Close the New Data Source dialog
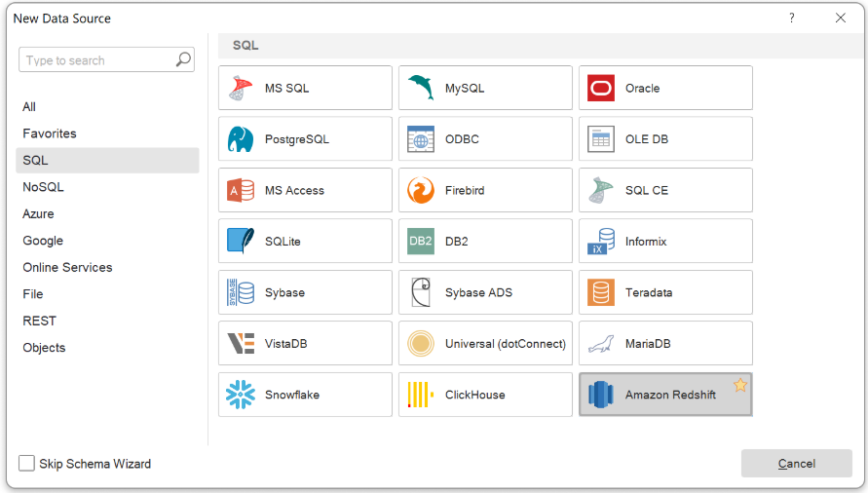This screenshot has width=868, height=493. click(841, 18)
